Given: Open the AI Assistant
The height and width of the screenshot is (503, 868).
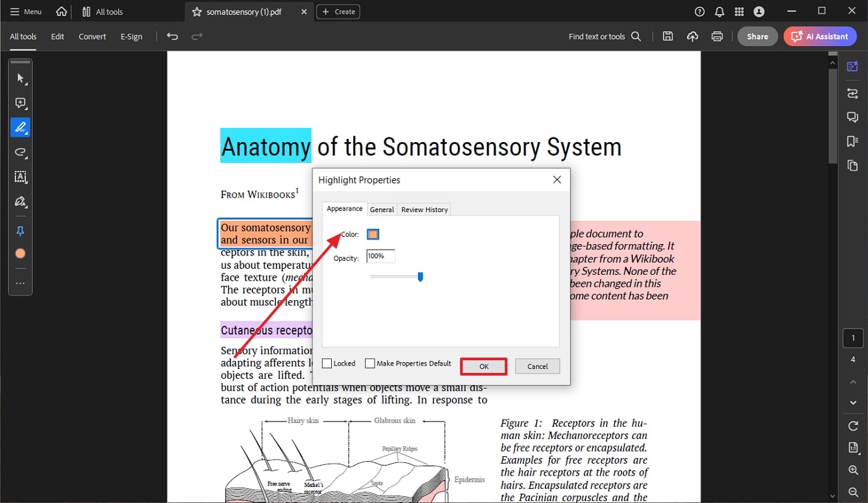Looking at the screenshot, I should click(x=820, y=37).
